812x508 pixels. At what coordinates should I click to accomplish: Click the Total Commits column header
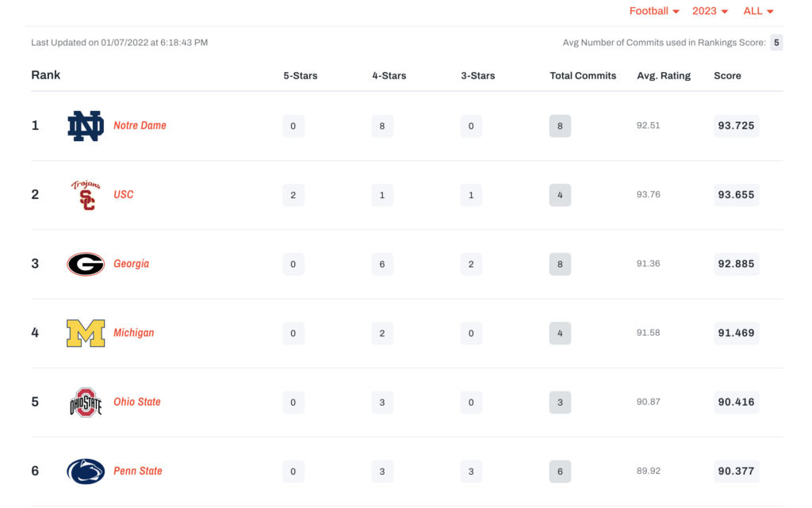[583, 75]
